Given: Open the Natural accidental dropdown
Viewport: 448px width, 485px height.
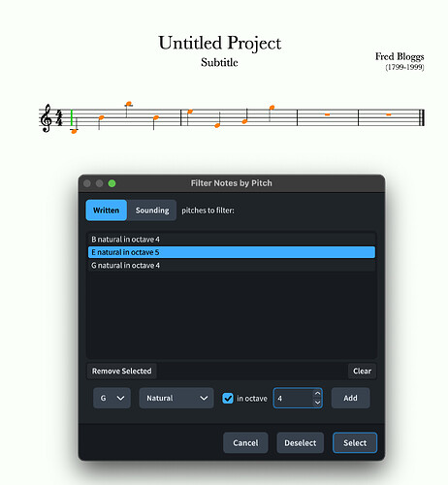Looking at the screenshot, I should click(x=176, y=398).
